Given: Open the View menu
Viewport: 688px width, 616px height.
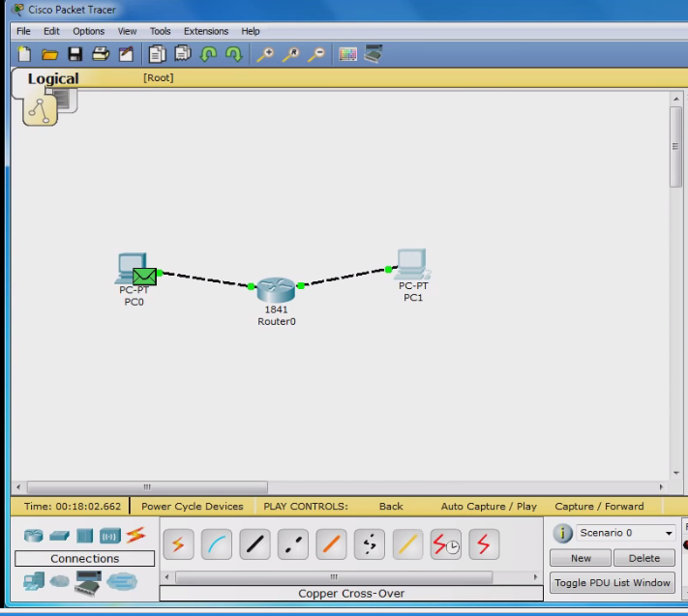Looking at the screenshot, I should (x=127, y=31).
